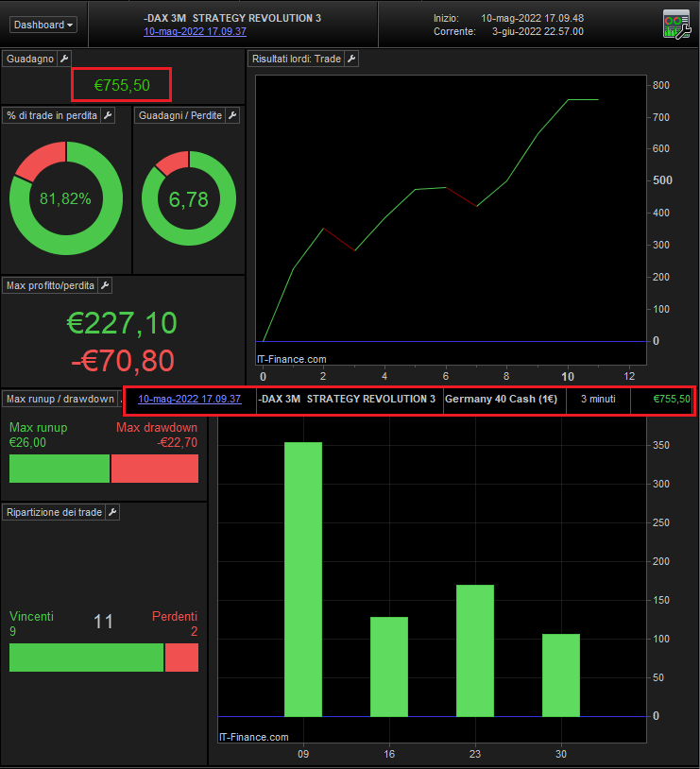Screen dimensions: 700x769
Task: Click the Guadagno panel wrench icon
Action: 64,59
